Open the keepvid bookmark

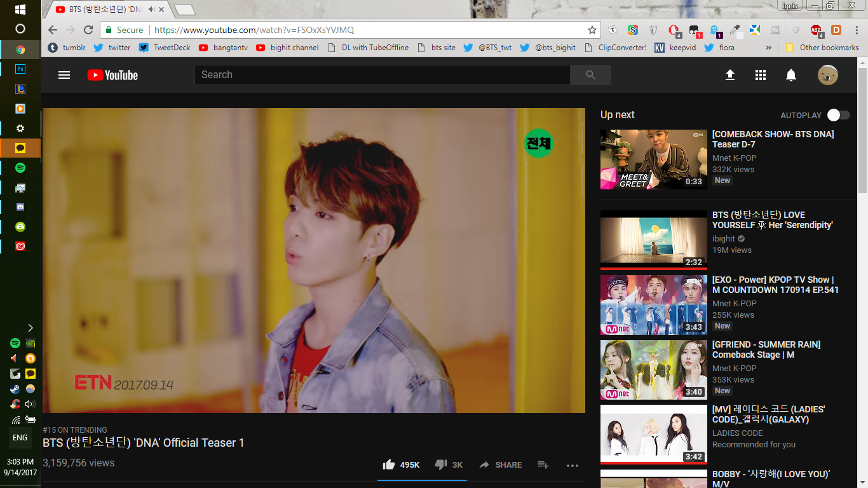674,48
